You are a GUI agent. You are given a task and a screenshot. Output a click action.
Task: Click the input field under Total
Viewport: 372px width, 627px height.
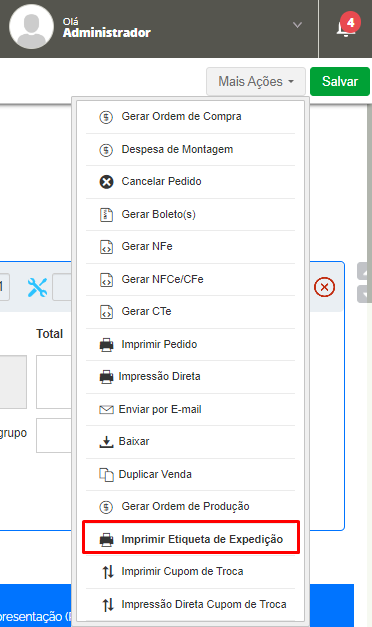[54, 382]
